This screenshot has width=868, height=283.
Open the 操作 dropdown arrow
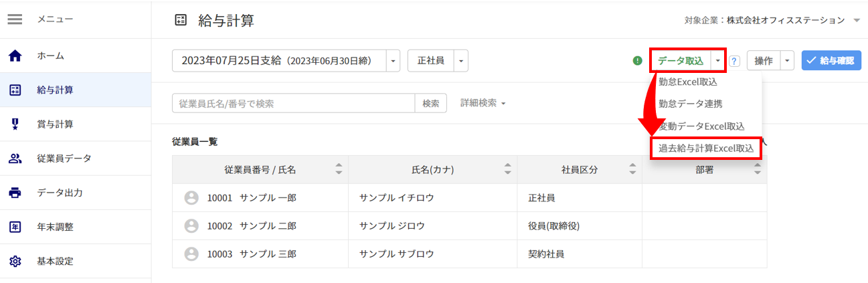pos(787,61)
